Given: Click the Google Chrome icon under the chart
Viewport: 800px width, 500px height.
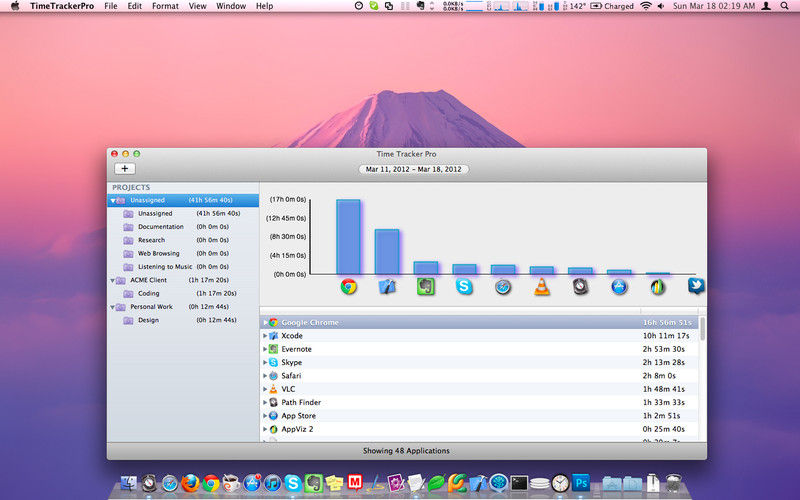Looking at the screenshot, I should pyautogui.click(x=348, y=287).
